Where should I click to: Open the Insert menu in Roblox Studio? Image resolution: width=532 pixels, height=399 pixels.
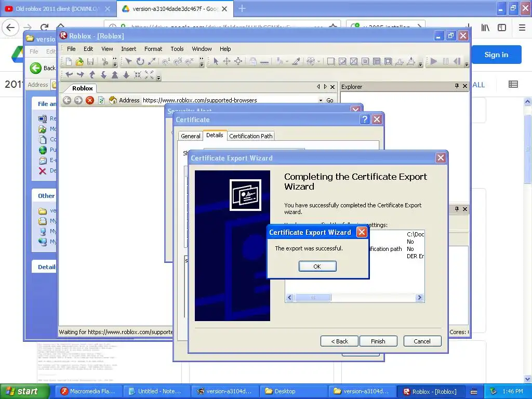[x=129, y=49]
